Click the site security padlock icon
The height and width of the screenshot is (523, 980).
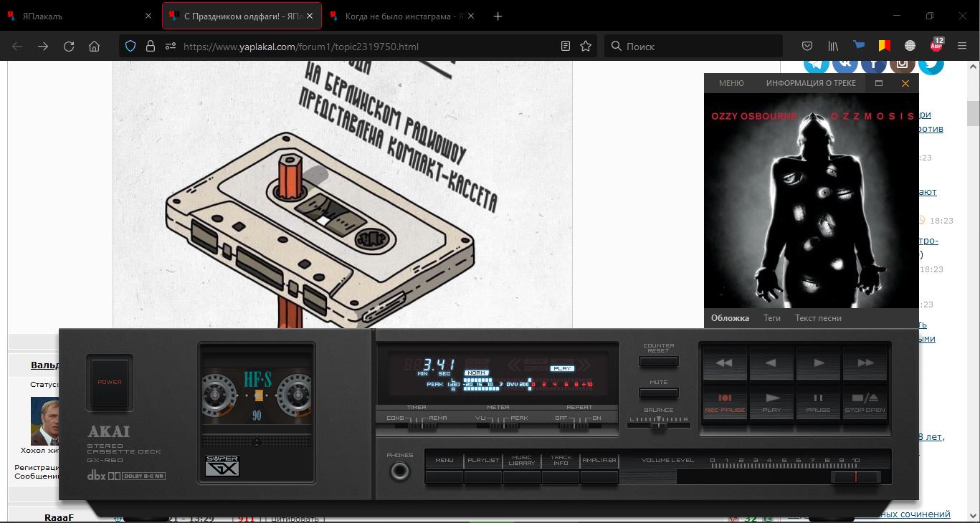point(150,46)
